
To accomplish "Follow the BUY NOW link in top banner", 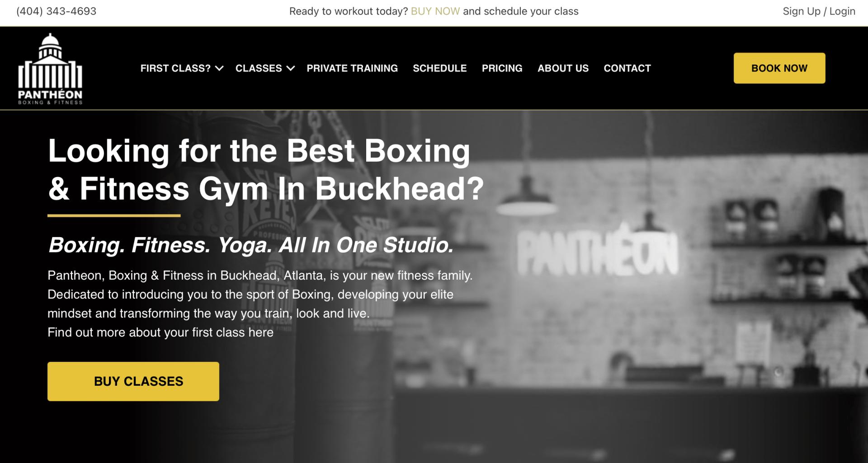I will tap(435, 11).
